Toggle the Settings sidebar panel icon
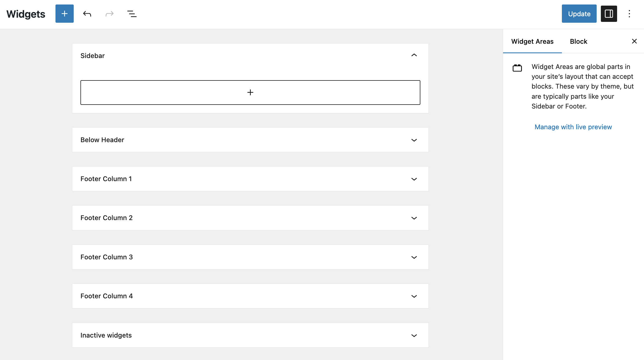644x360 pixels. [x=609, y=14]
